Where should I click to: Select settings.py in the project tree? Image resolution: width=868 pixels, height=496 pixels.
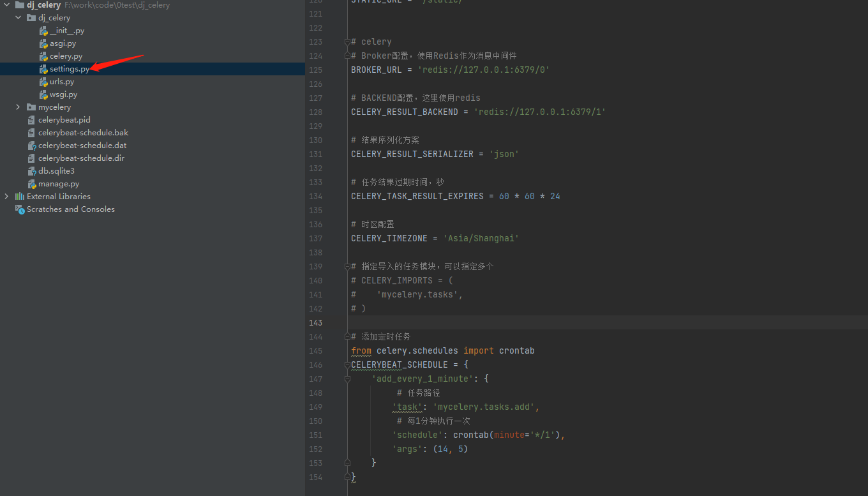pyautogui.click(x=153, y=69)
